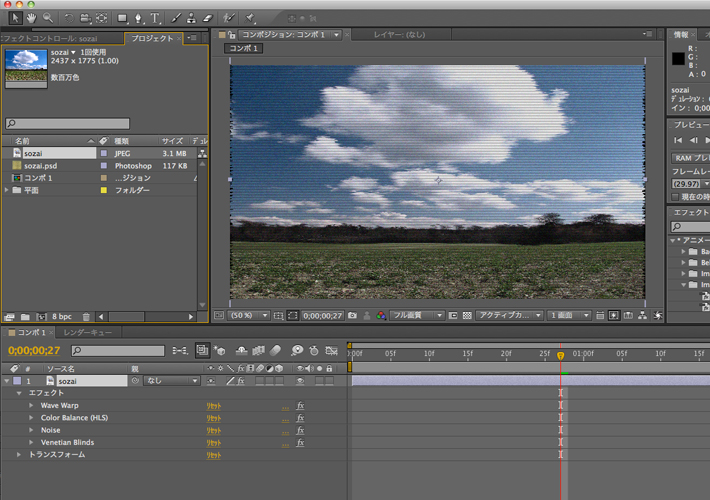Select sozai.psd in the project list
The width and height of the screenshot is (710, 500).
pyautogui.click(x=41, y=166)
